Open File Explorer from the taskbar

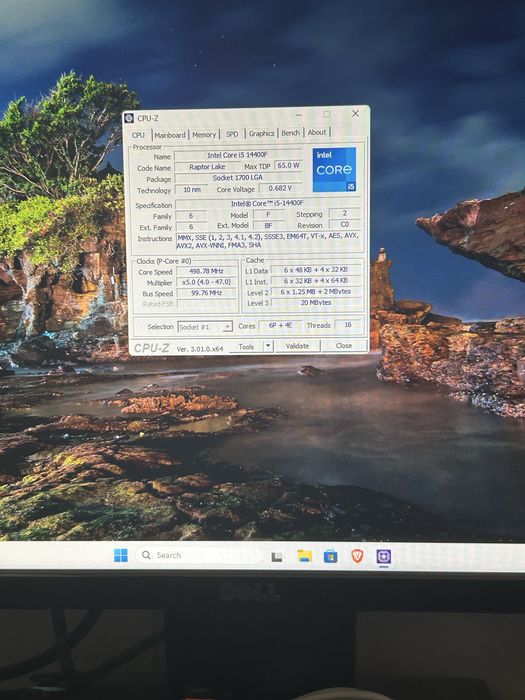pos(304,556)
